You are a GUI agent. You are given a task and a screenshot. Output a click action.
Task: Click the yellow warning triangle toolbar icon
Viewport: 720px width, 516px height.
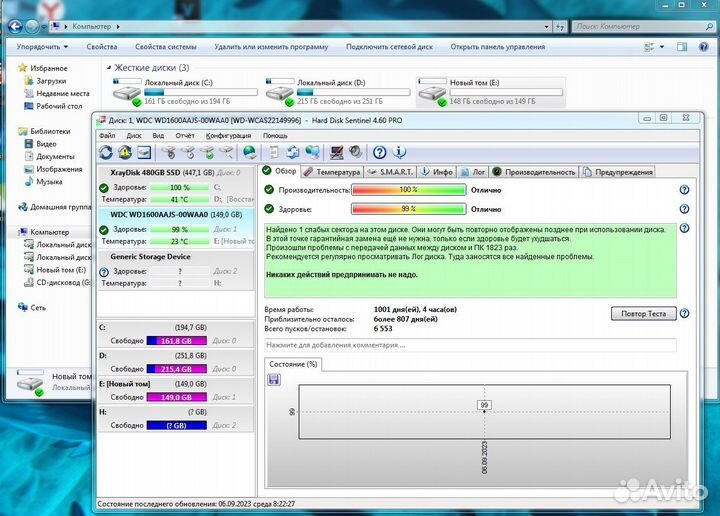[x=125, y=152]
